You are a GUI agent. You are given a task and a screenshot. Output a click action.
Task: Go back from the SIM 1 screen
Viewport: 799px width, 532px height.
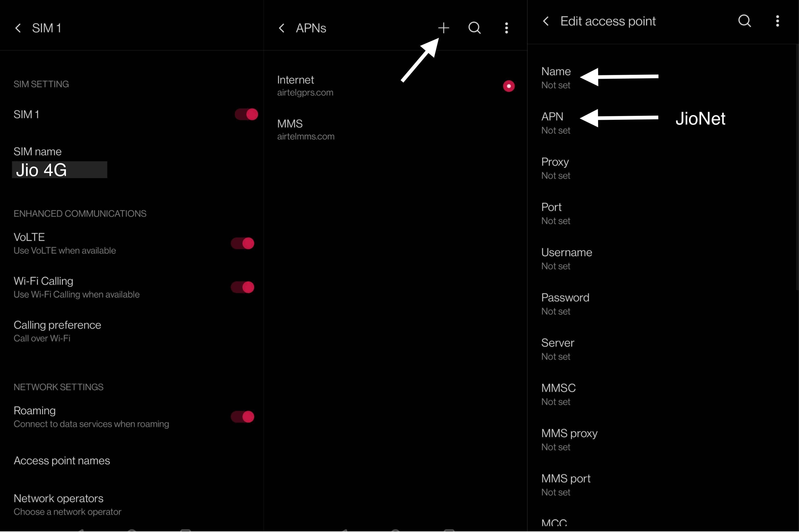(x=18, y=28)
